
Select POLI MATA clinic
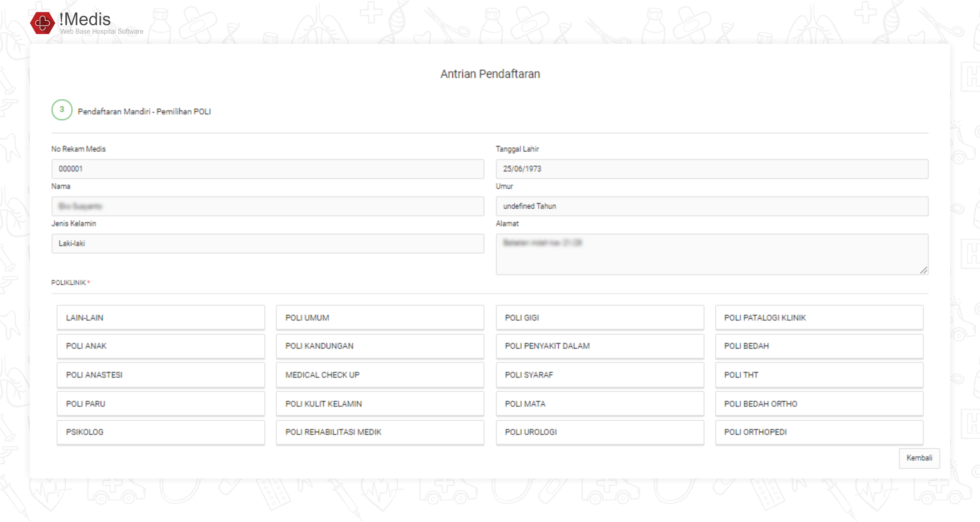pyautogui.click(x=600, y=404)
